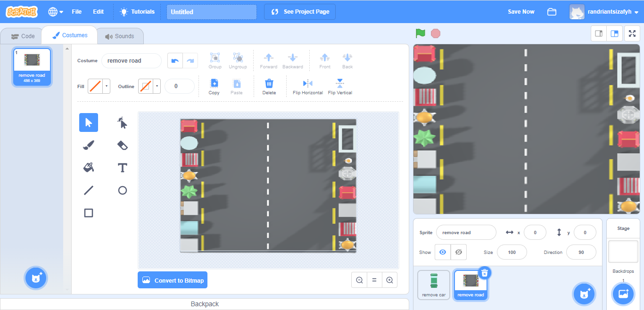Viewport: 644px width, 310px height.
Task: Switch to the Sounds tab
Action: (x=120, y=36)
